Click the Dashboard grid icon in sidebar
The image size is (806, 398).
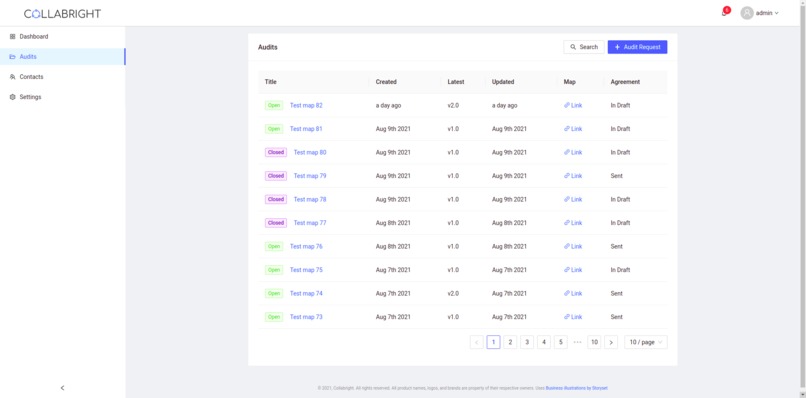(13, 37)
